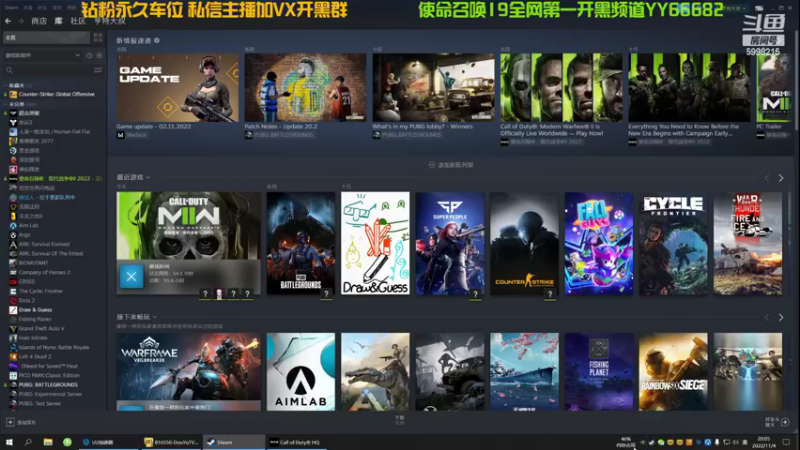This screenshot has height=450, width=800.
Task: Select Grand Theft Auto V in list
Action: click(41, 329)
